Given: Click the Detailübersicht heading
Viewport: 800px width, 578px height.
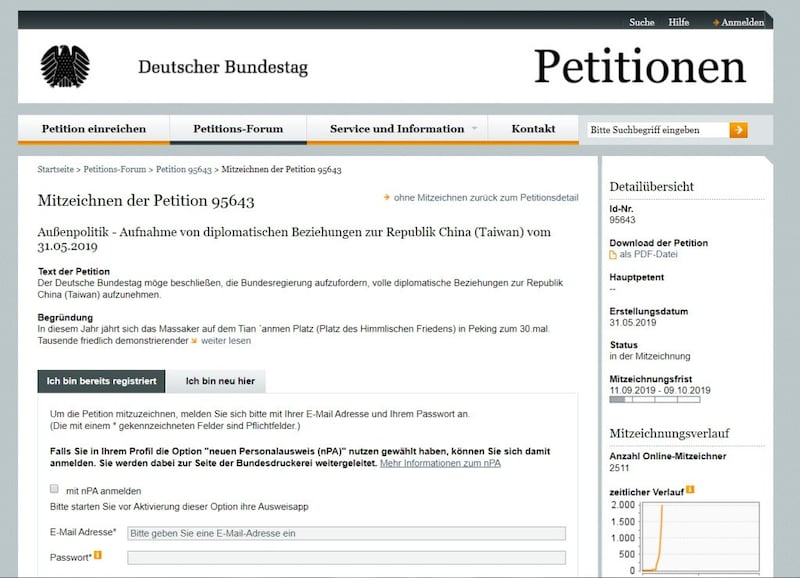Looking at the screenshot, I should tap(652, 186).
